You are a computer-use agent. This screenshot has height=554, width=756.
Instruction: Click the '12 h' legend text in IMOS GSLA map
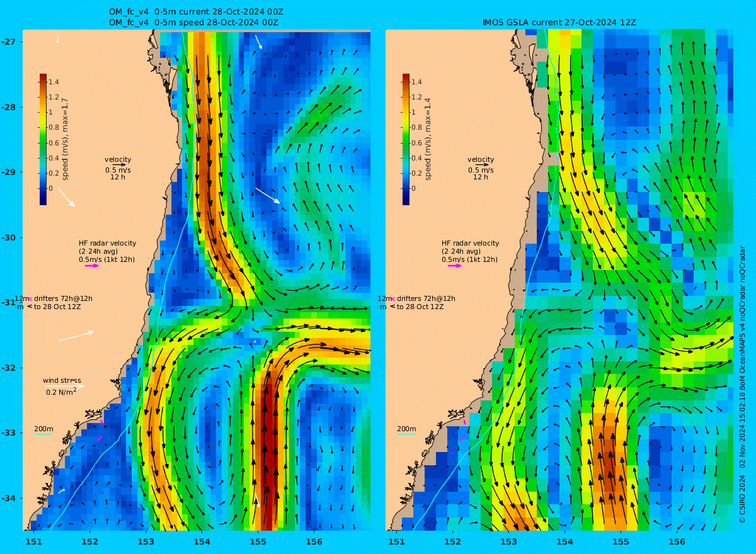click(481, 177)
